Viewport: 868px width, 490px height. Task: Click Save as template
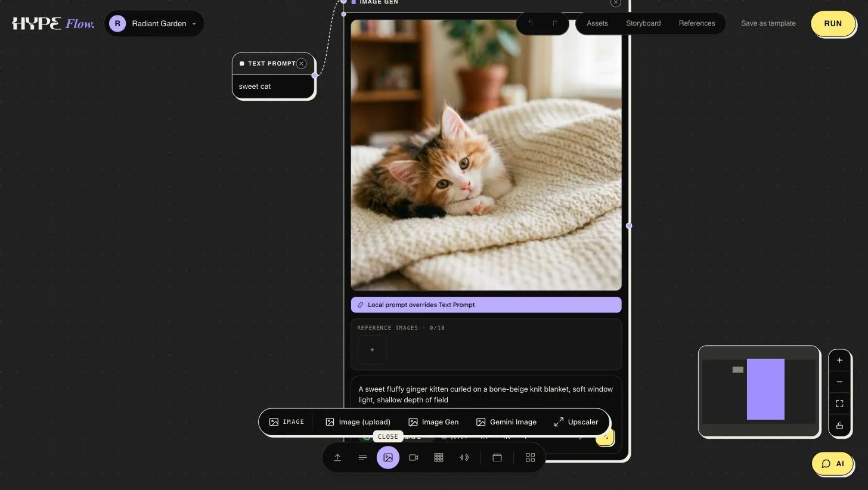coord(768,23)
